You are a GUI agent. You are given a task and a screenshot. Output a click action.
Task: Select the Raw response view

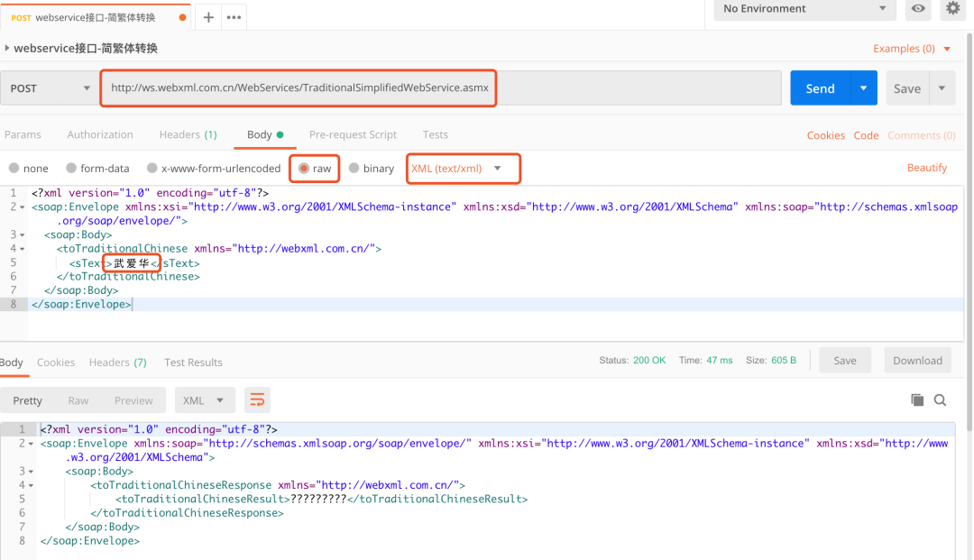click(78, 400)
